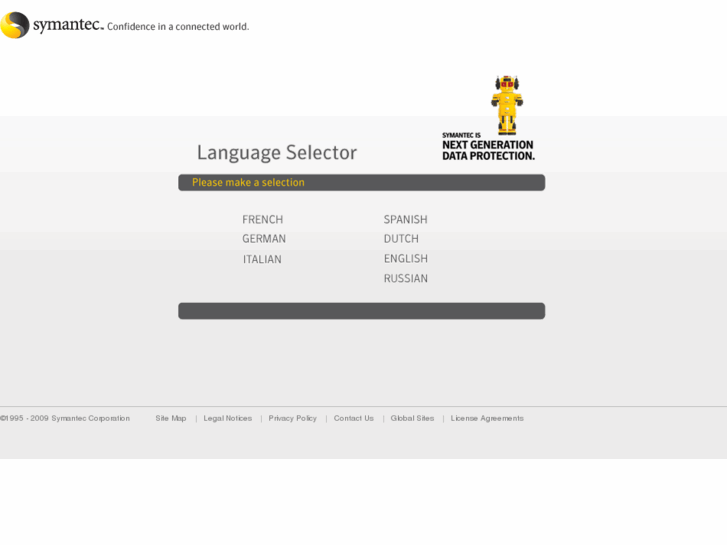Click 'Please make a selection' text

tap(248, 182)
